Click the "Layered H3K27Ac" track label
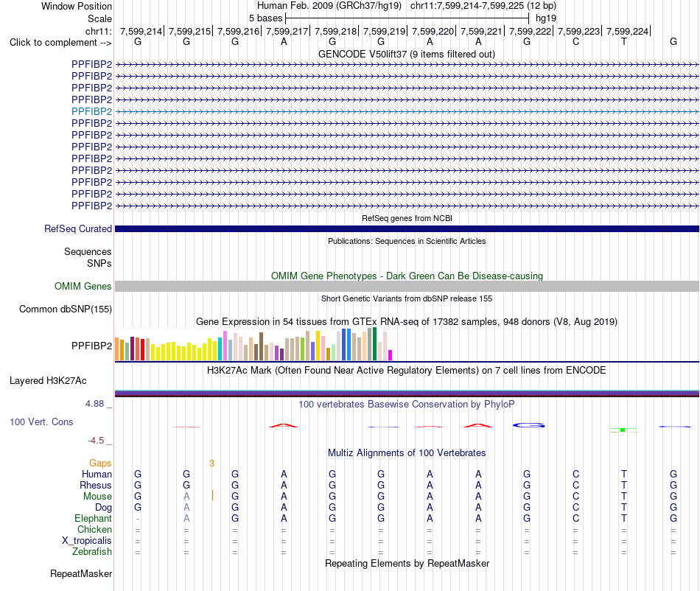700x591 pixels. point(48,381)
